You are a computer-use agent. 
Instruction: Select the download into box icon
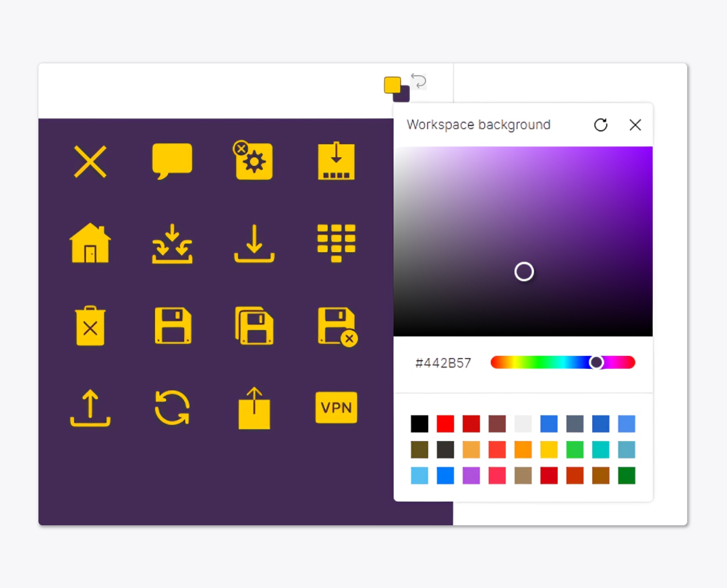click(x=336, y=161)
